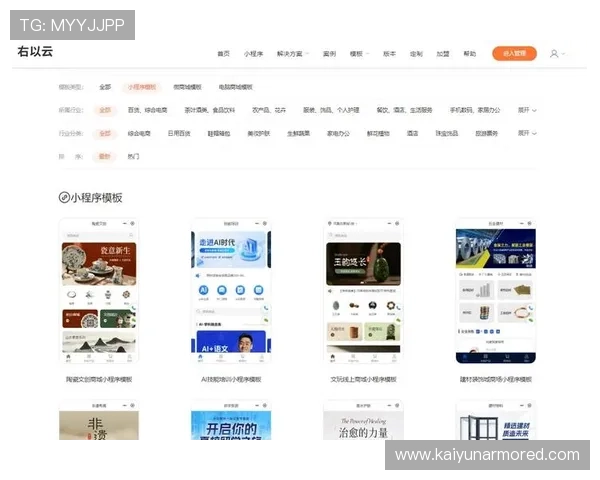Select the 电脑商城模板 type filter

(x=236, y=87)
